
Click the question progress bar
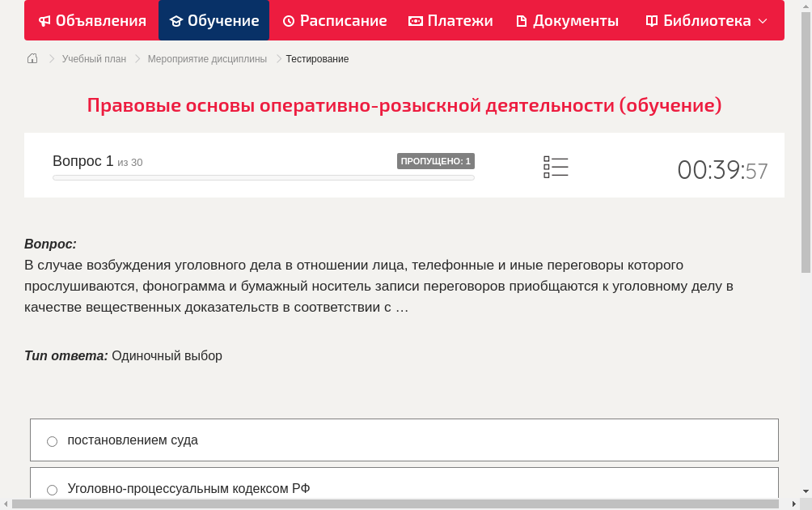click(x=263, y=176)
